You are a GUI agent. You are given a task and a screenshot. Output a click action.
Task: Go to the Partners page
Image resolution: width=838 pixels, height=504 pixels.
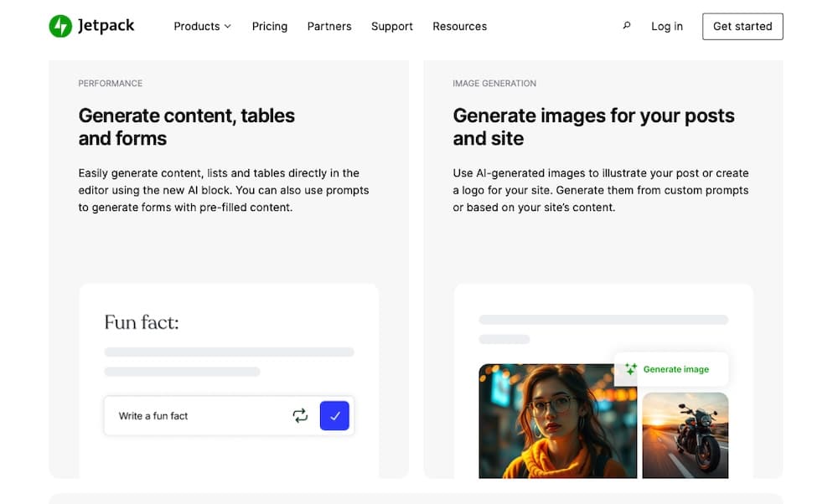point(329,26)
